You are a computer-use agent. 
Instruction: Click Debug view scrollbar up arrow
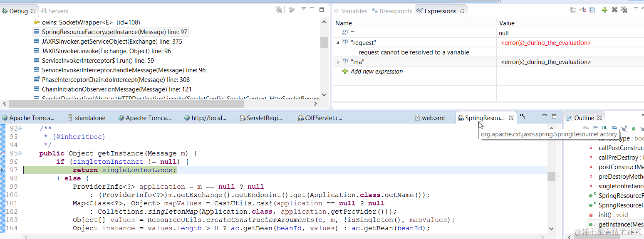coord(324,23)
